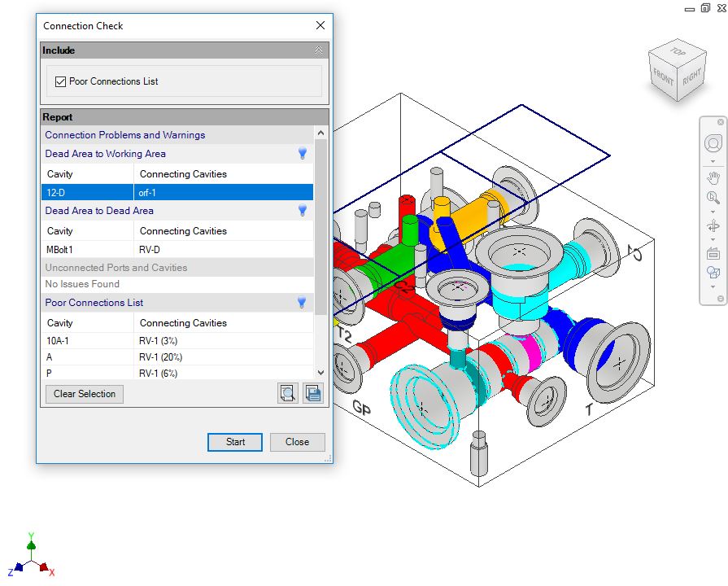Click the GP port label on the block

(362, 408)
